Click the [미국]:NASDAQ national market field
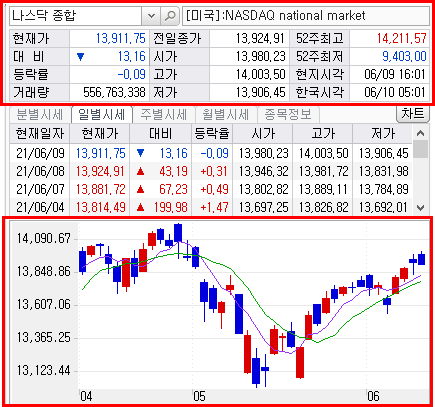The height and width of the screenshot is (407, 435). click(x=306, y=16)
